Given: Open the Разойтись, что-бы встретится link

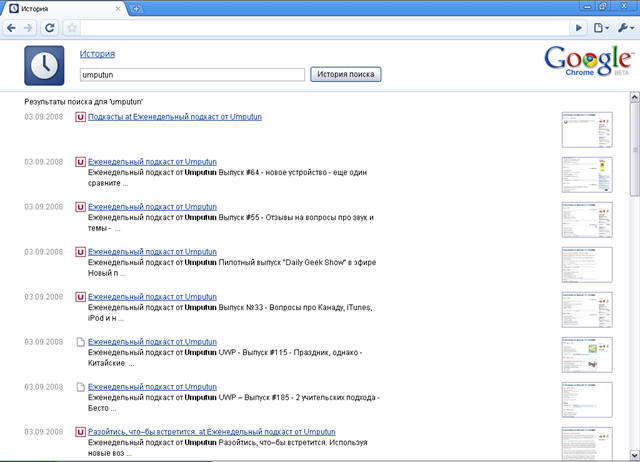Looking at the screenshot, I should pos(211,432).
